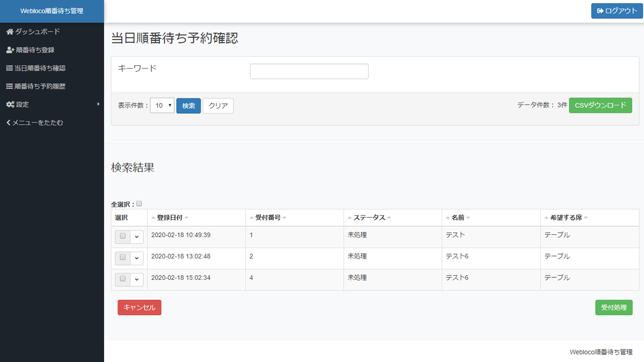Click CSVダウンロード button
The image size is (644, 362).
click(601, 105)
